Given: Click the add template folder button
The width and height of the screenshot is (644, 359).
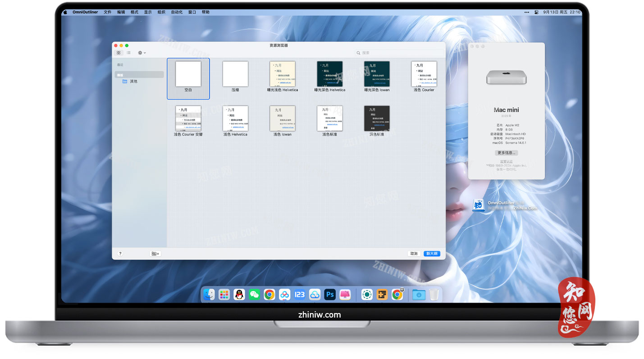Looking at the screenshot, I should pyautogui.click(x=155, y=254).
